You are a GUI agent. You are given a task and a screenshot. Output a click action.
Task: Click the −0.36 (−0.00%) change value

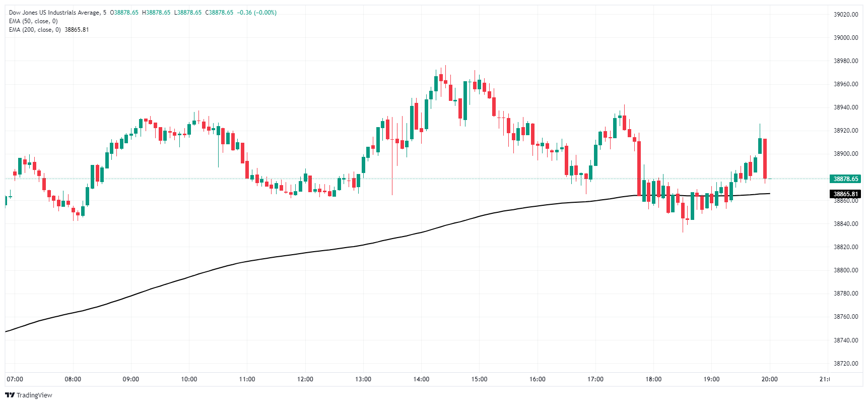point(257,13)
